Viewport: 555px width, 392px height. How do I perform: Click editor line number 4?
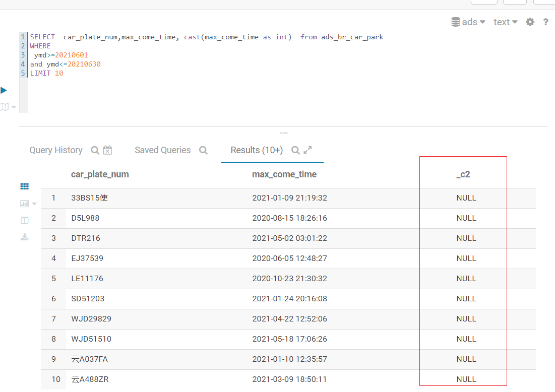(23, 64)
